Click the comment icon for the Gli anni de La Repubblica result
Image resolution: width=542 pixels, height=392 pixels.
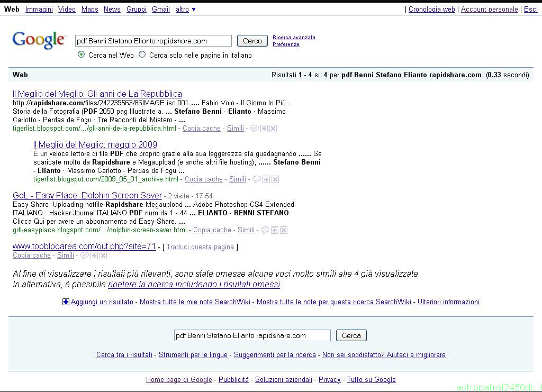pos(255,129)
